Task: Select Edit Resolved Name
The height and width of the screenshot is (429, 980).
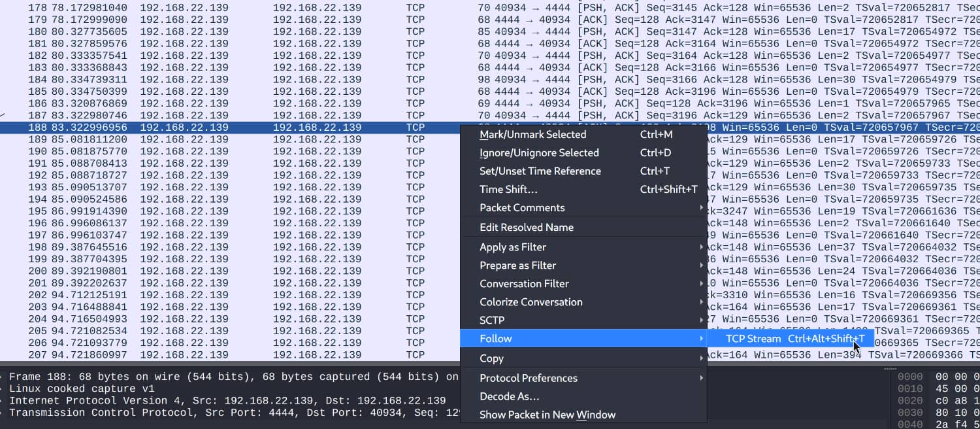Action: (526, 228)
